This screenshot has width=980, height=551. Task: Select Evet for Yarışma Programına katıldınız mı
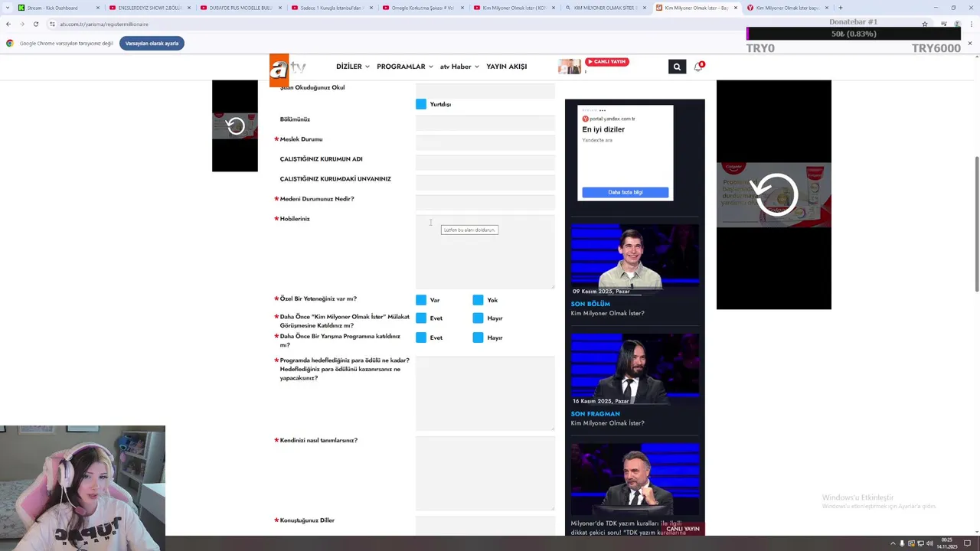(421, 337)
